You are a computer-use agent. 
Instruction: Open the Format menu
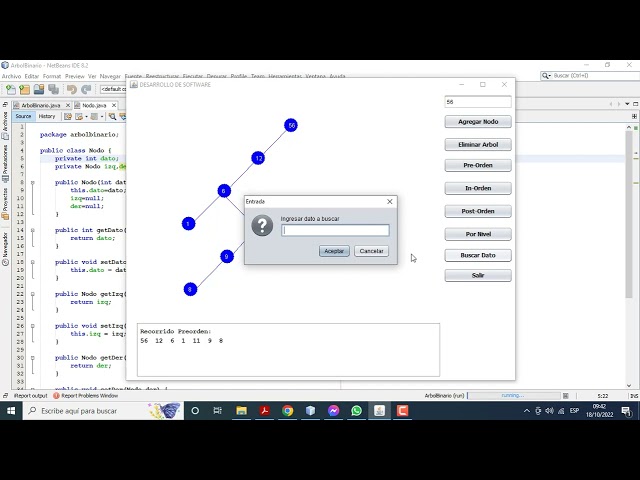(x=52, y=76)
